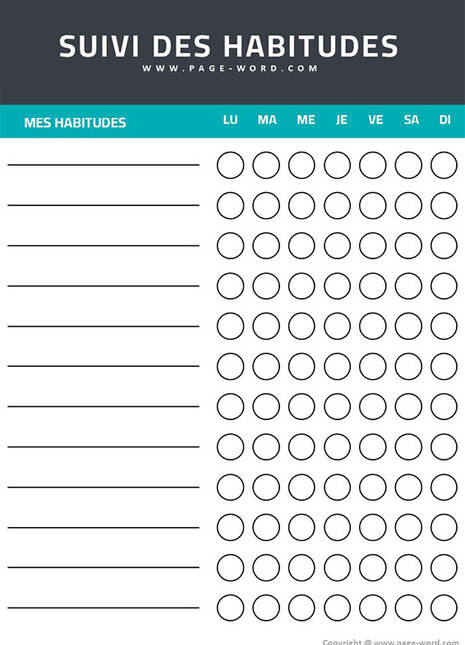Screen dimensions: 465x645
Task: Select the last habit name line
Action: point(103,608)
